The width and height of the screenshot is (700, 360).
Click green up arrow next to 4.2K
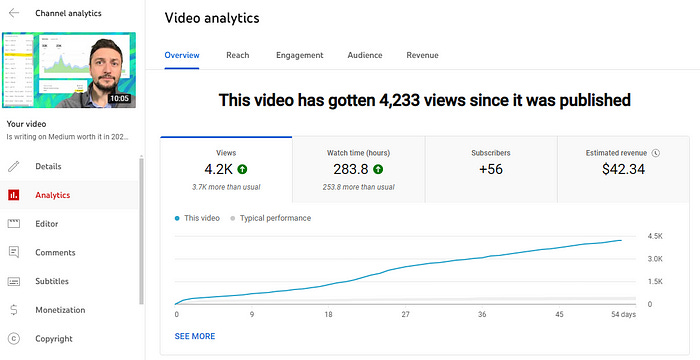[242, 169]
